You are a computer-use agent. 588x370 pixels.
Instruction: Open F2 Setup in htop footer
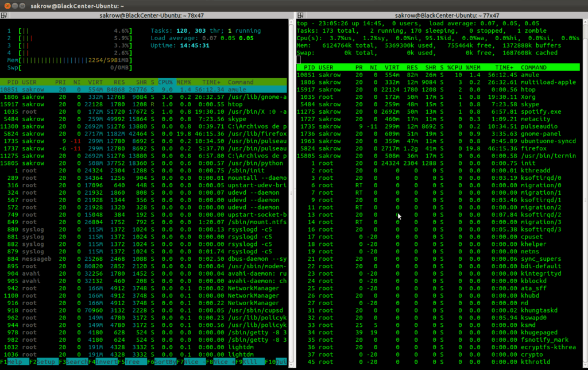[44, 362]
